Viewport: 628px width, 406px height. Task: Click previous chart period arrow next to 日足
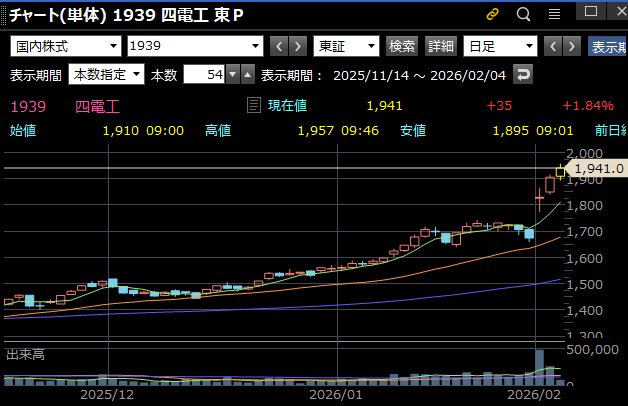549,47
